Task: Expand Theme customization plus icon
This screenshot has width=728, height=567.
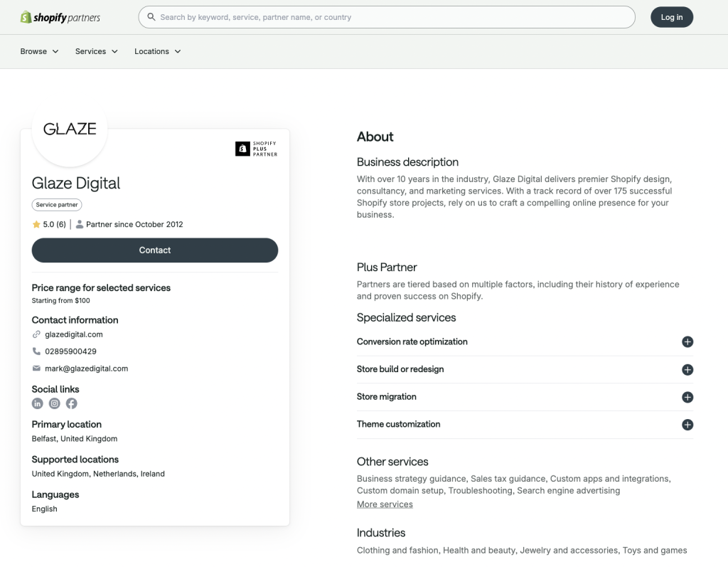Action: click(x=687, y=425)
